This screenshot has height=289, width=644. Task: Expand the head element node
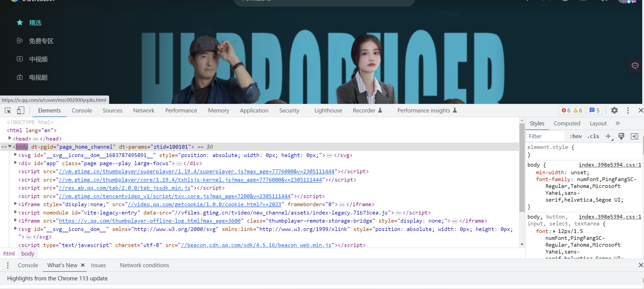point(10,138)
